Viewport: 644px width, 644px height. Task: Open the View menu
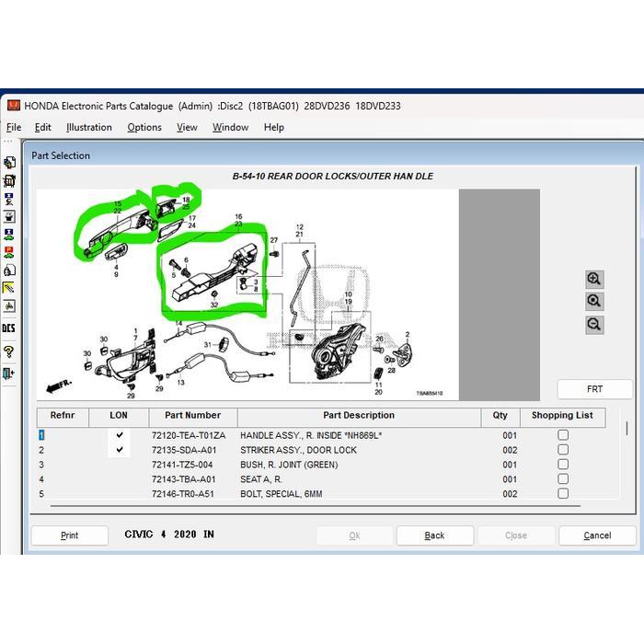187,128
